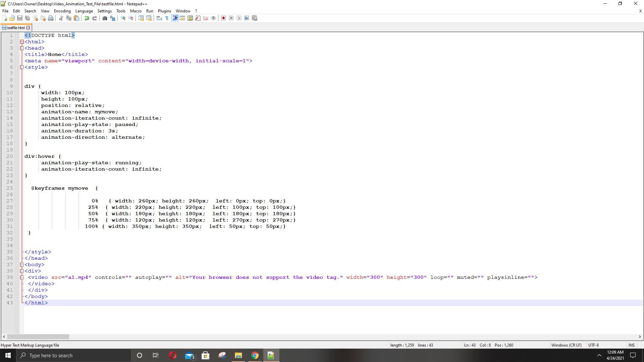Collapse the html fold marker on line 2

click(22, 42)
